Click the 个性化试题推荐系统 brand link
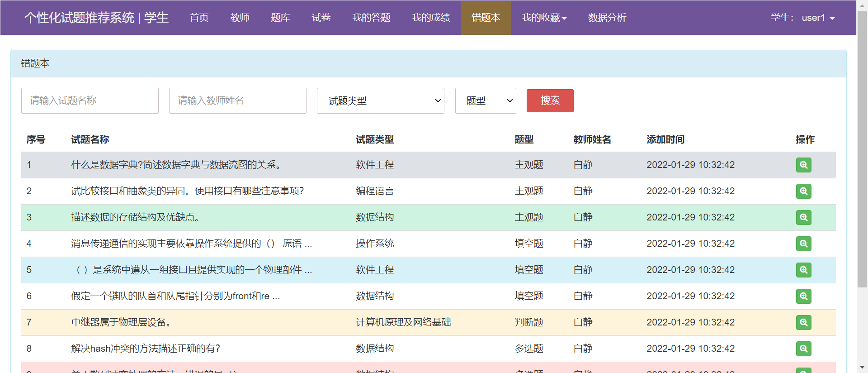868x373 pixels. coord(97,18)
